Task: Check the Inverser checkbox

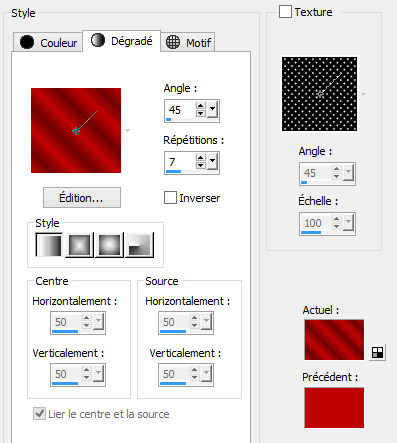Action: click(x=170, y=198)
